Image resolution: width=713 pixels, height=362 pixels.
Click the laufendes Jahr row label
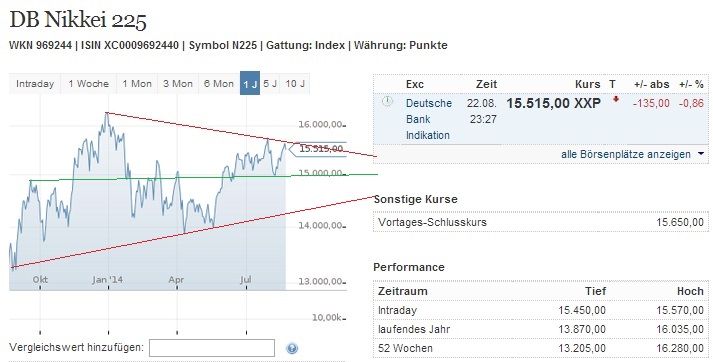coord(414,329)
